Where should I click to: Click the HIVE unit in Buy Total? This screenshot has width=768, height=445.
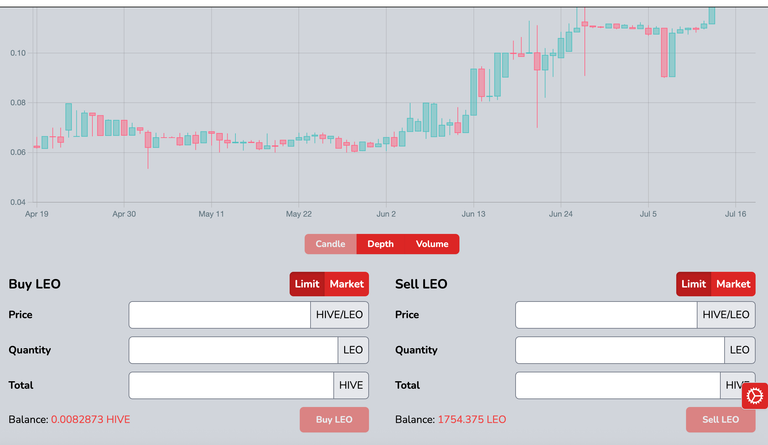[351, 385]
